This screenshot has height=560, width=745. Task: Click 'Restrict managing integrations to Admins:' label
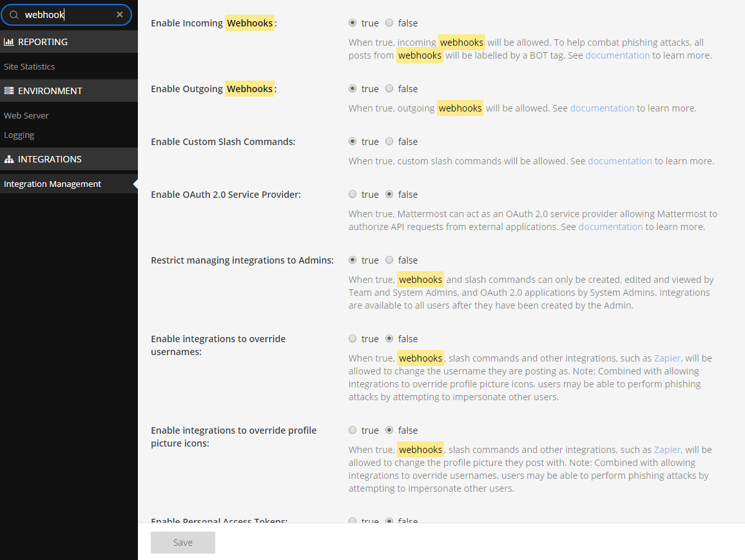tap(242, 260)
